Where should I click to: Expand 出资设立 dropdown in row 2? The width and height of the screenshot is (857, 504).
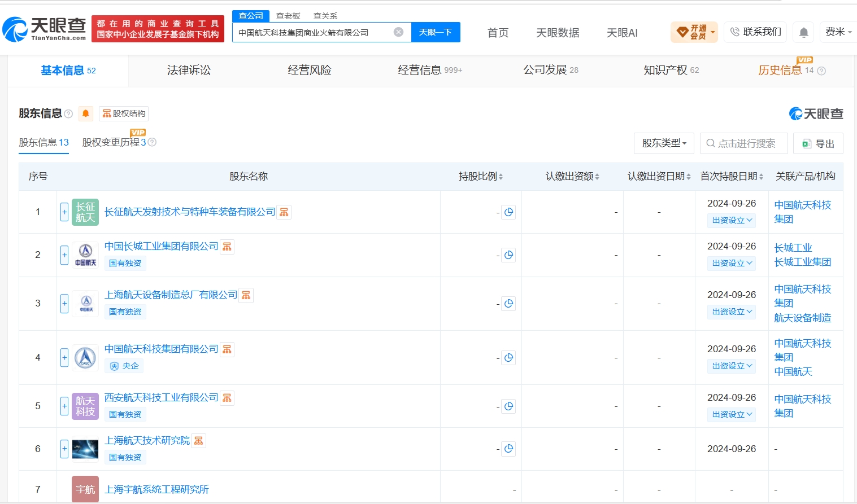[x=732, y=263]
